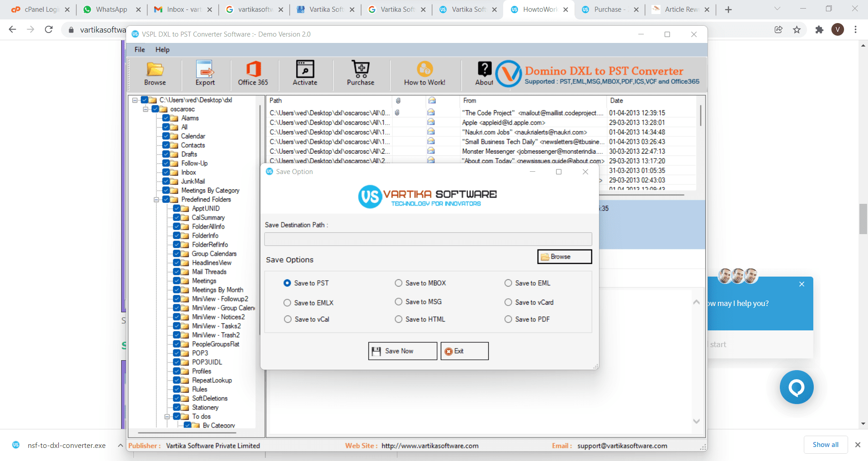Open the chat widget round button
Viewport: 868px width, 461px height.
[x=797, y=387]
